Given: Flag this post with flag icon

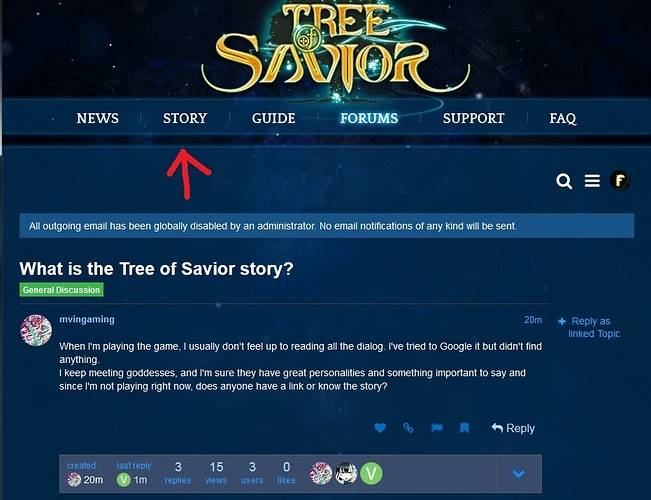Looking at the screenshot, I should click(437, 428).
